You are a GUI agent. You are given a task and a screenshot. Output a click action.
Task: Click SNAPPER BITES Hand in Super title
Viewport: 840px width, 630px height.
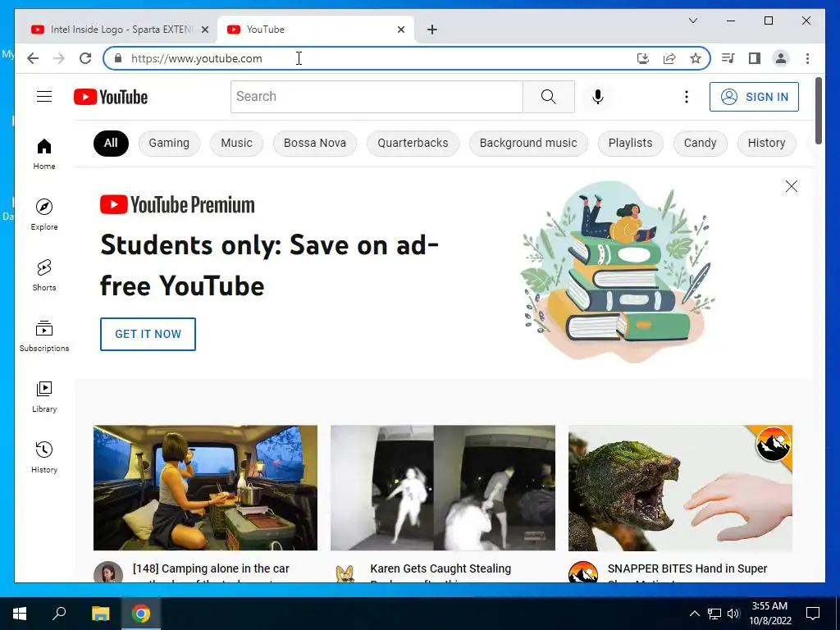[687, 569]
